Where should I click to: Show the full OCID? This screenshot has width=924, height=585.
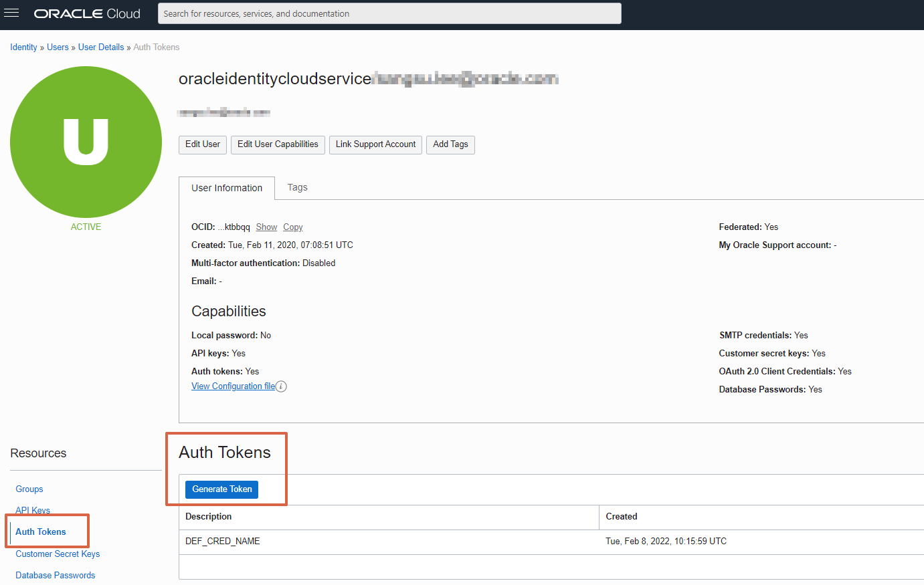pos(266,227)
